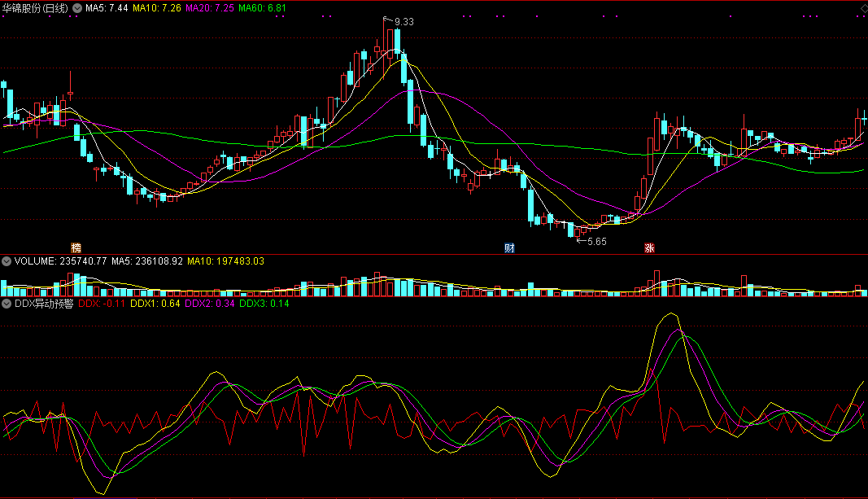Click the VOLUME: 235740.77 readout
Screen dimensions: 868x499
coord(60,261)
